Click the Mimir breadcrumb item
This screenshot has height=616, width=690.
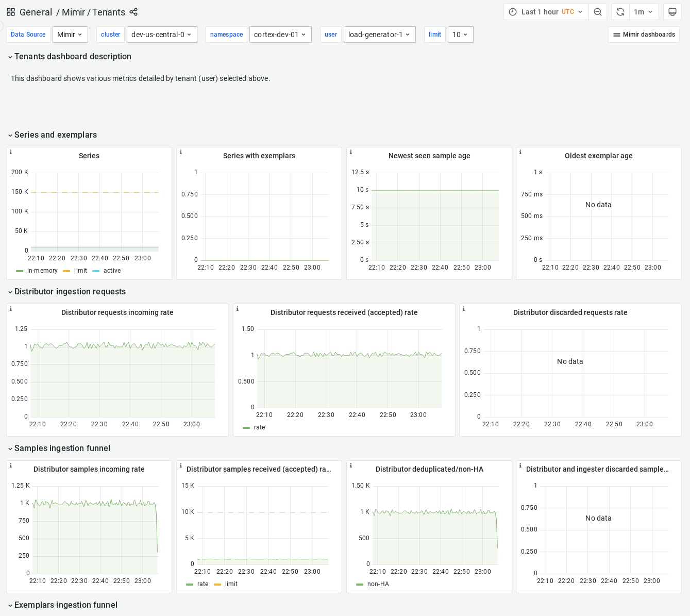[74, 12]
